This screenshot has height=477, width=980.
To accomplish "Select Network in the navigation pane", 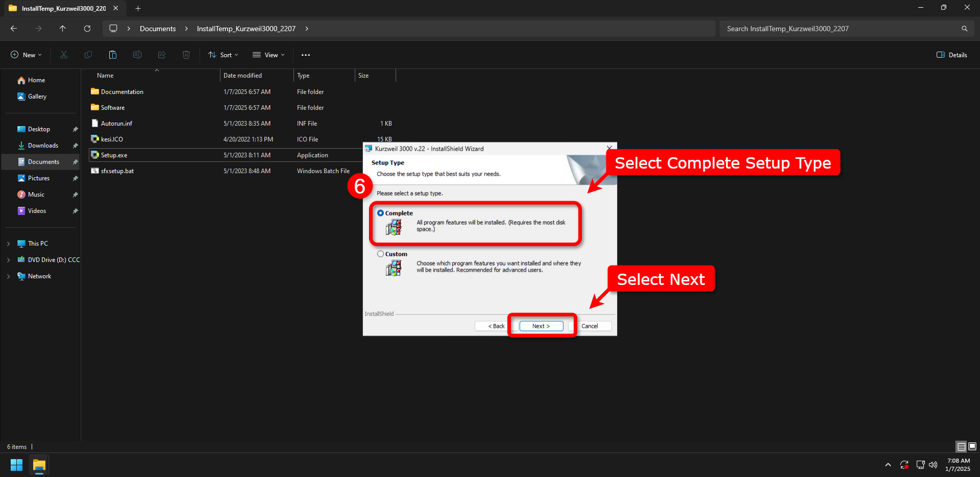I will (x=39, y=276).
